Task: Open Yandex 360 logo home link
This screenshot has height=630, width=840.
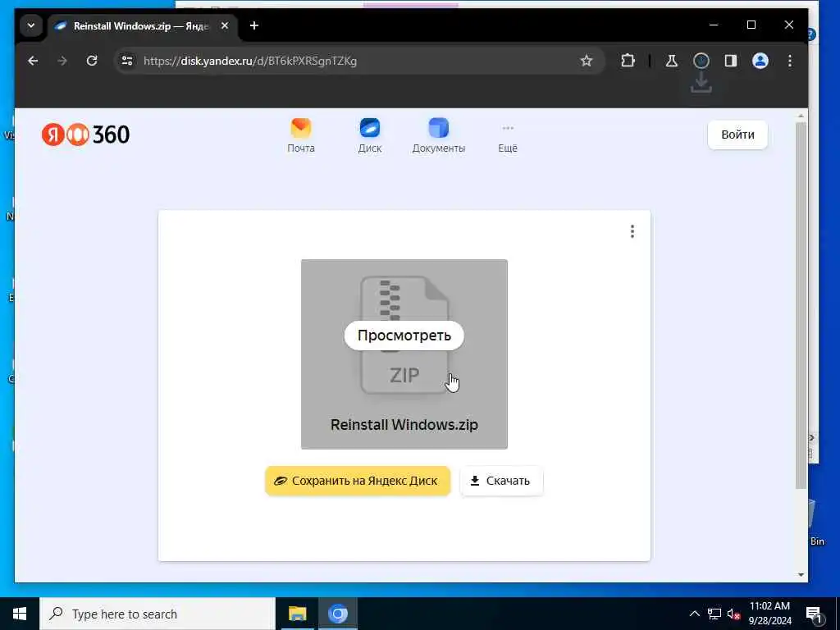Action: [85, 135]
